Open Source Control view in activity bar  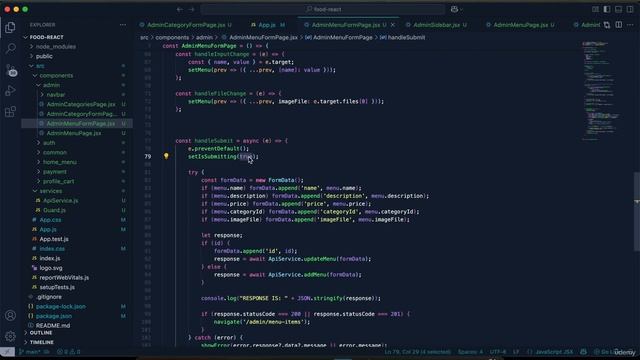coord(10,70)
